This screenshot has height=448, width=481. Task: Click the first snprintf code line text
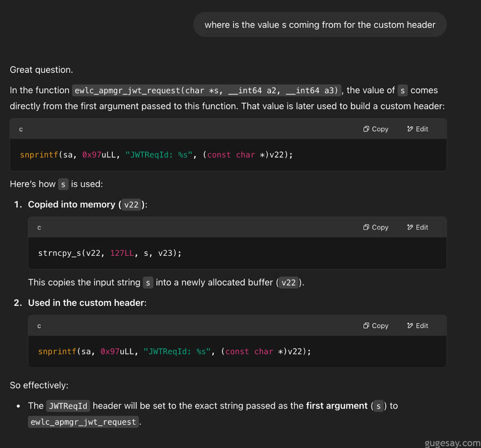(x=156, y=155)
